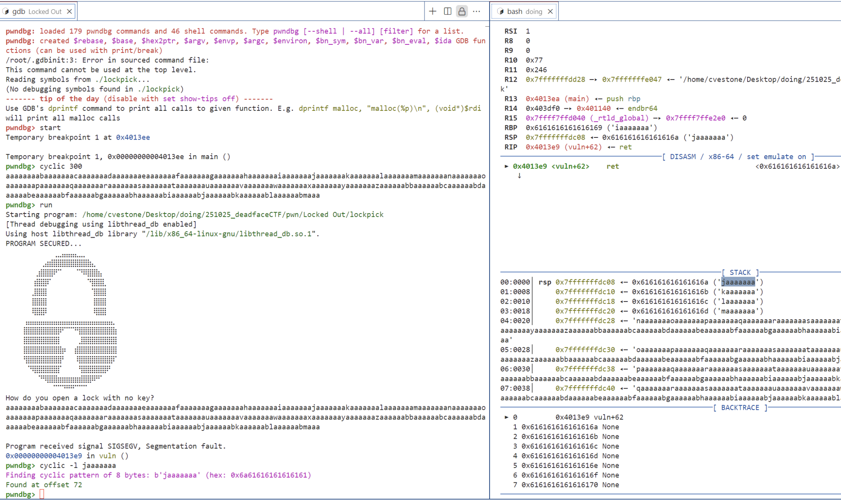Click the pwndbg prompt cursor input
This screenshot has height=504, width=841.
tap(42, 494)
